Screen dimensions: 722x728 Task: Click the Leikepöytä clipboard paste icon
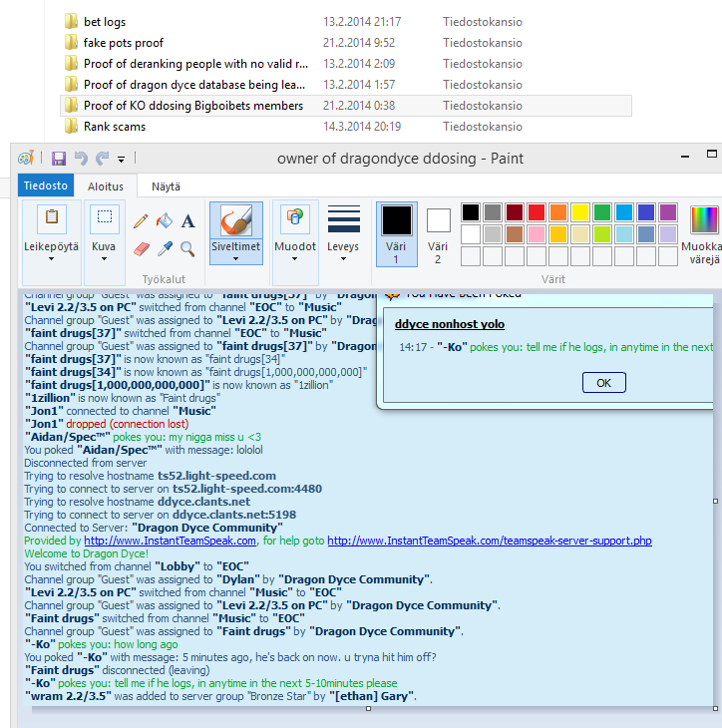52,218
